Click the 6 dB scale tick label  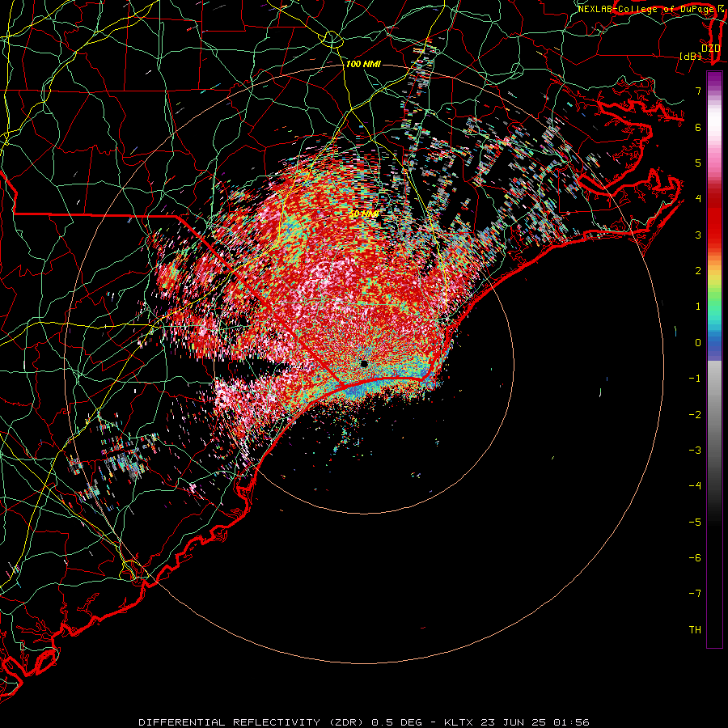[698, 127]
